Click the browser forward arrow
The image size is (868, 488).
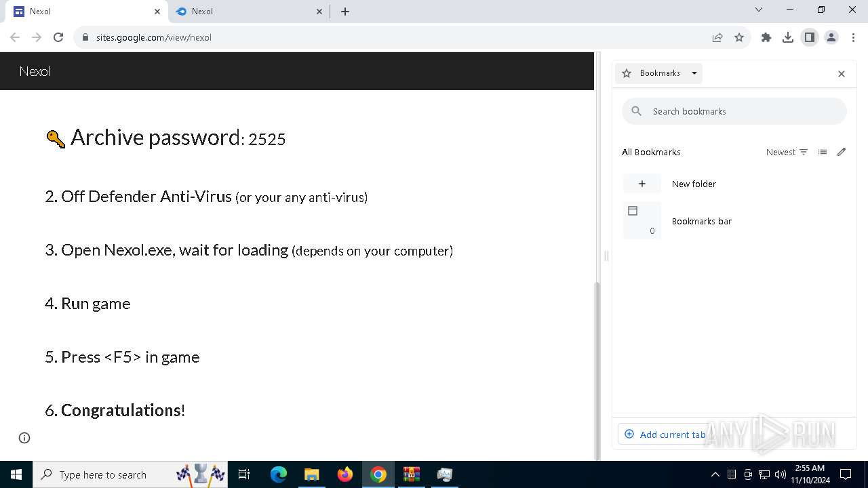coord(37,37)
